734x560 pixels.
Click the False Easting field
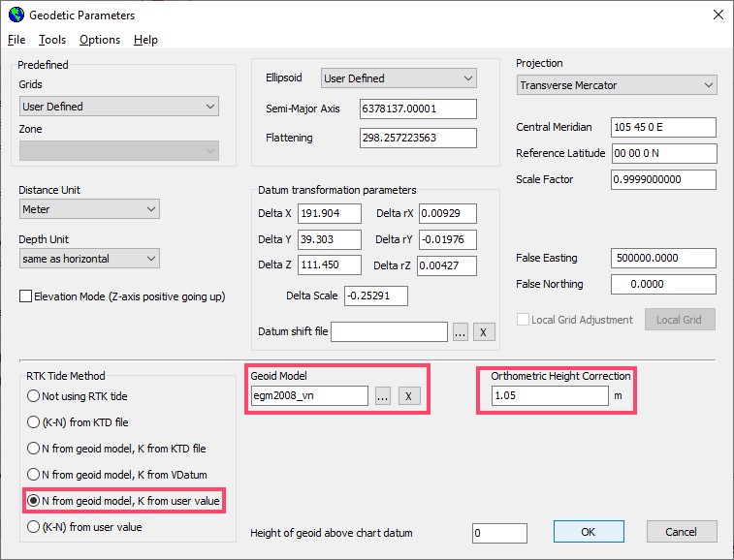[x=663, y=258]
